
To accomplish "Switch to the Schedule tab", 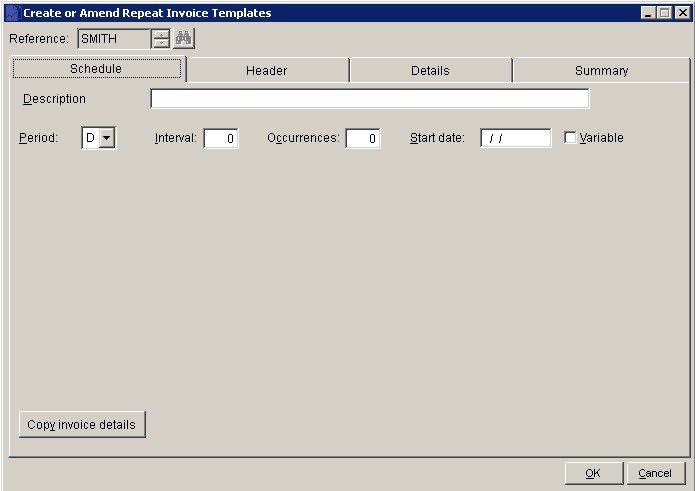I will tap(97, 69).
